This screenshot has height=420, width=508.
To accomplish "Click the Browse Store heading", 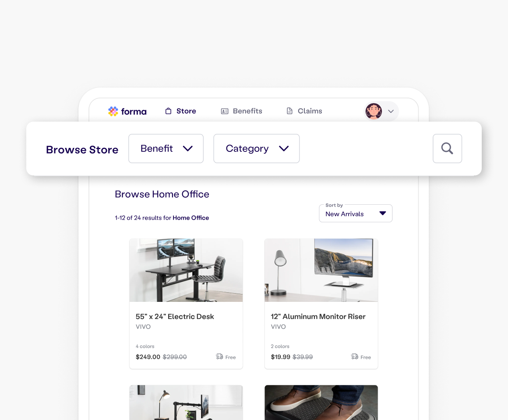I will (x=82, y=150).
